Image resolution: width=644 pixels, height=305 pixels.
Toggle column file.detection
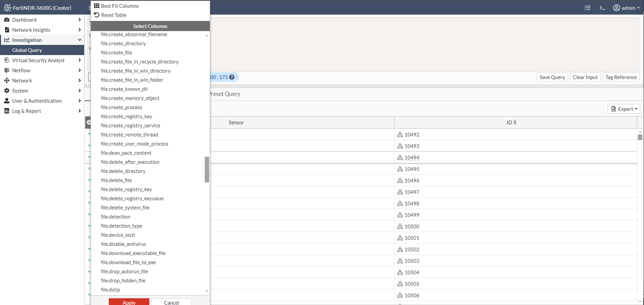(116, 217)
